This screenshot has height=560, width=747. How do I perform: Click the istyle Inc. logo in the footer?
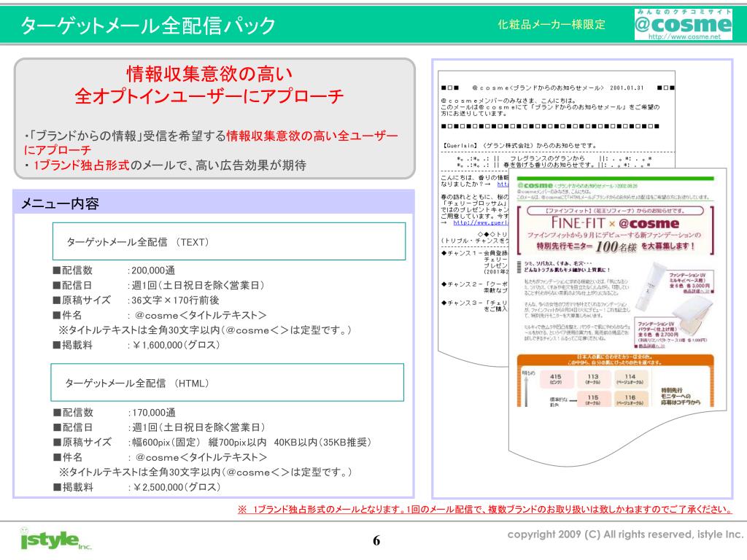(x=55, y=539)
